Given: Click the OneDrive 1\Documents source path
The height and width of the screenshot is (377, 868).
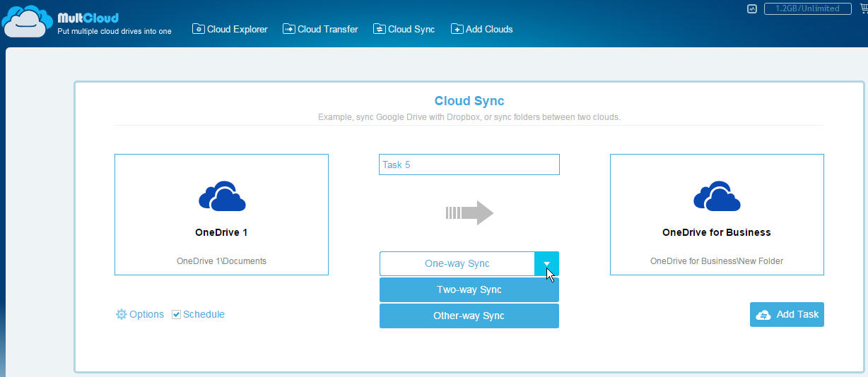Looking at the screenshot, I should 221,261.
